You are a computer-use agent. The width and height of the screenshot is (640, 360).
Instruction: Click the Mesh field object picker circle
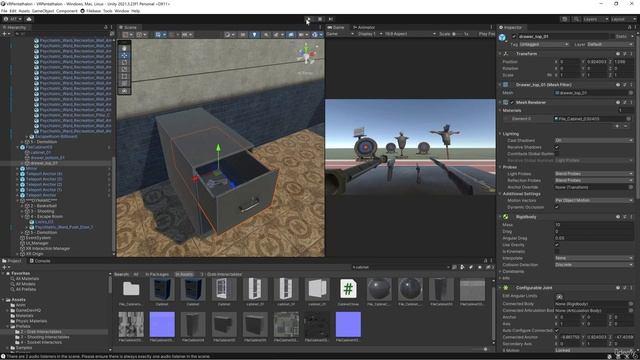pyautogui.click(x=631, y=93)
